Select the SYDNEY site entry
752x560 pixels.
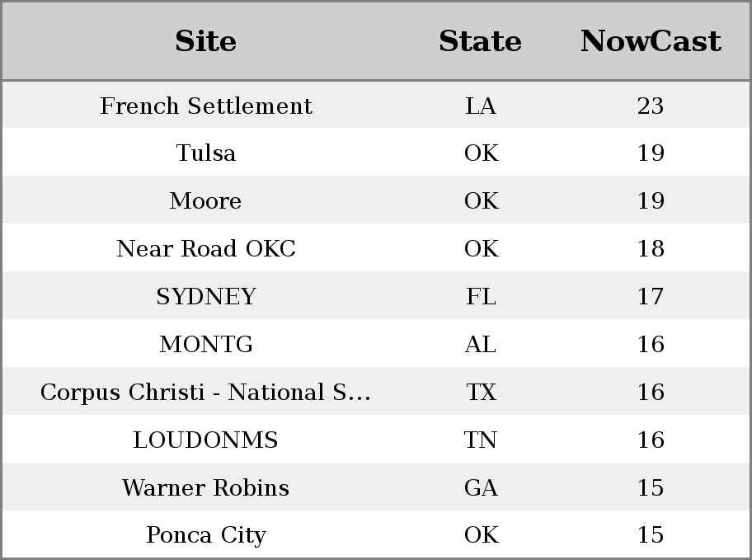tap(206, 296)
